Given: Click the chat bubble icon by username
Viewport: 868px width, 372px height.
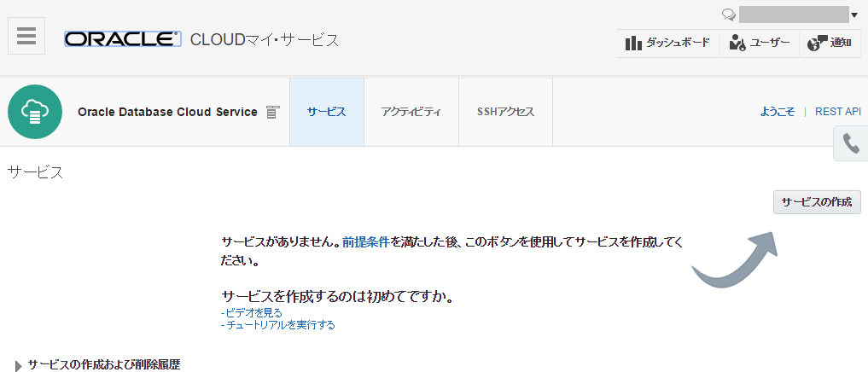Looking at the screenshot, I should tap(729, 15).
